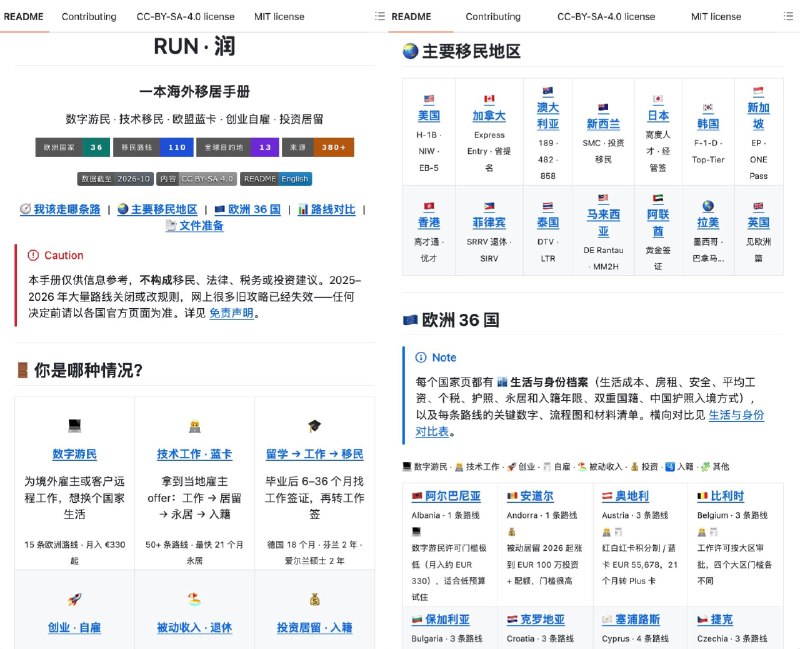The height and width of the screenshot is (649, 800).
Task: Select README tab in right pane
Action: click(x=411, y=16)
